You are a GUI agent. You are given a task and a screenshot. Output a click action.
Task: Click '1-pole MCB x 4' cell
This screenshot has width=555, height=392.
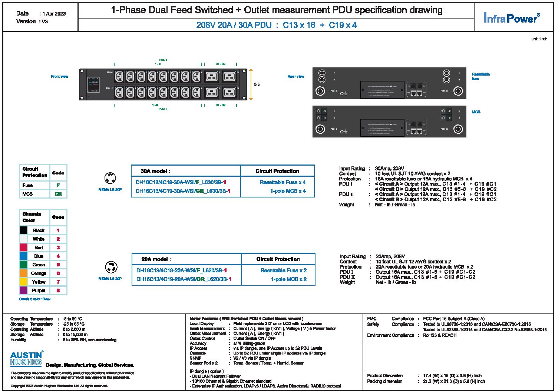[x=288, y=191]
